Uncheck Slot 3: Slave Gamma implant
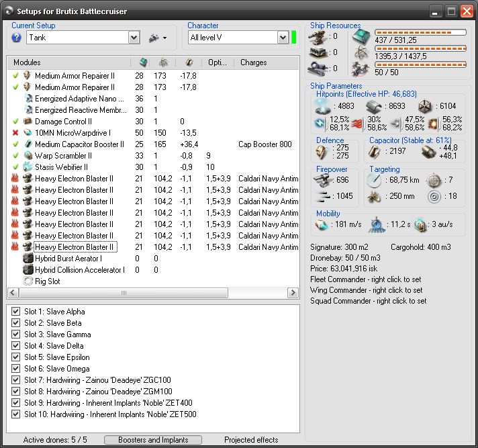This screenshot has height=448, width=478. coord(16,334)
